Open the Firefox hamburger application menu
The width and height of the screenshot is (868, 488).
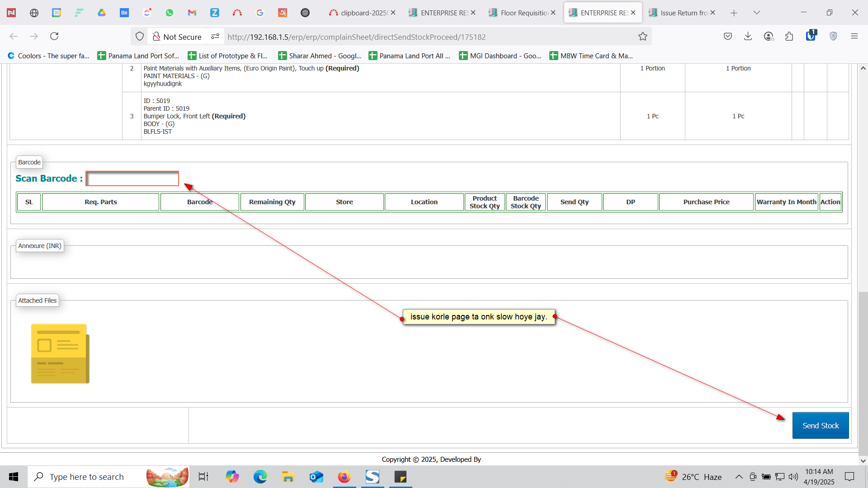[x=854, y=37]
